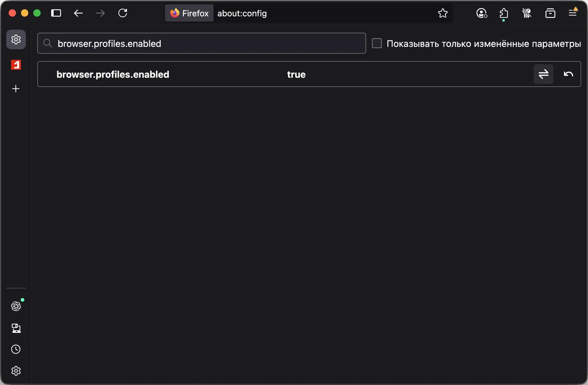Go back to the previous page
This screenshot has width=588, height=385.
(78, 13)
